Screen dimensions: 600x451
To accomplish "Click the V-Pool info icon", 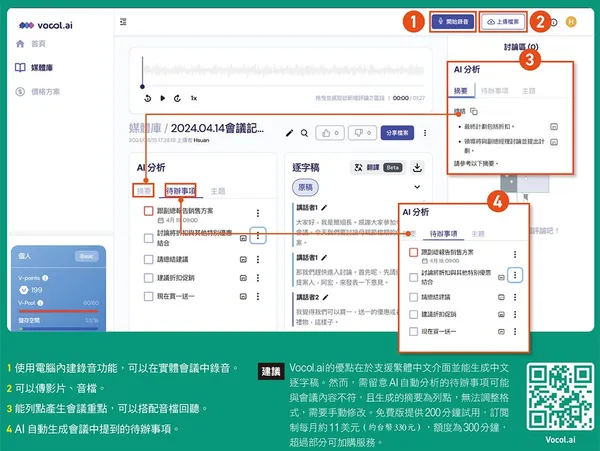I will pos(40,303).
